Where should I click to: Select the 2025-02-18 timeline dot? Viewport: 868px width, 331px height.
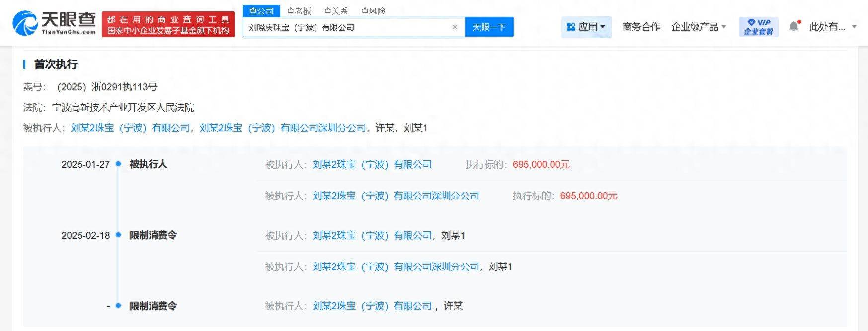click(x=118, y=235)
